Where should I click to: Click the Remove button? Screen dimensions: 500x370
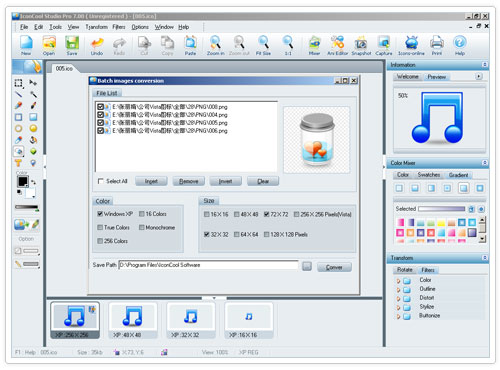click(x=189, y=181)
